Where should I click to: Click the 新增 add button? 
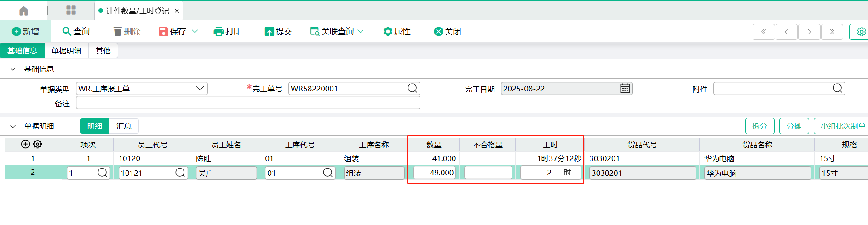point(25,31)
